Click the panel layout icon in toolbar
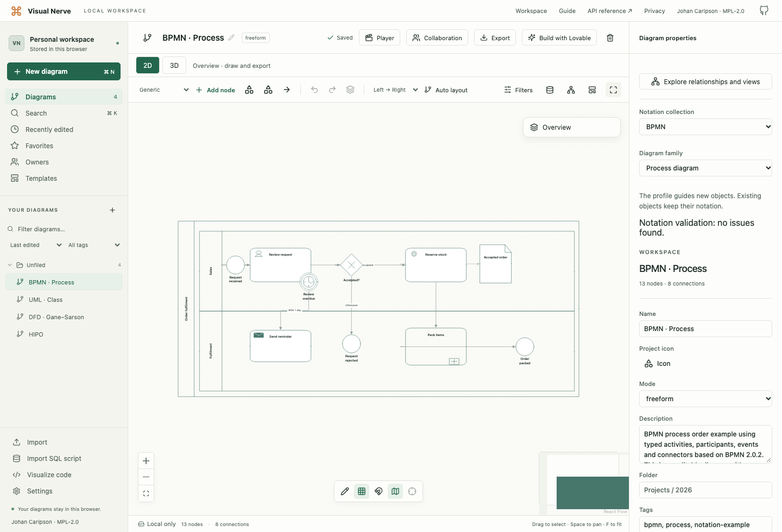 (x=592, y=90)
